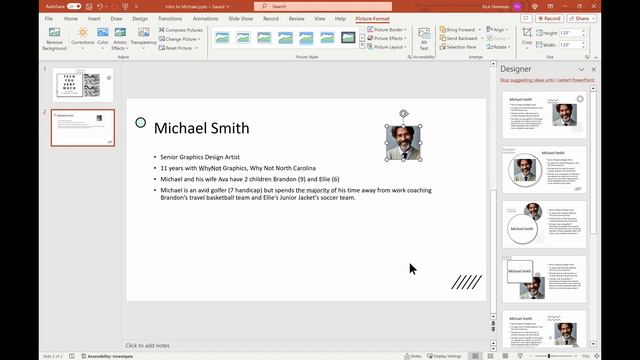Click the rotation handle above the photo
Viewport: 640px width, 360px height.
[x=403, y=114]
